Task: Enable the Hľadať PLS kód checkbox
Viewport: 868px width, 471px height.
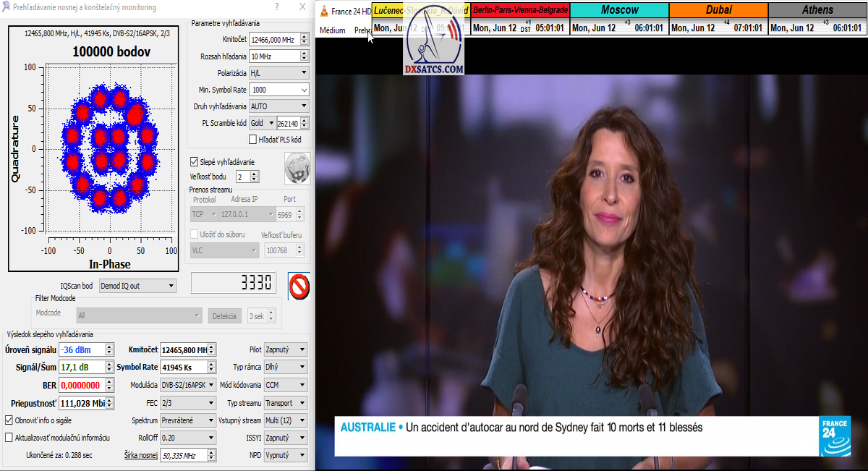Action: [x=253, y=140]
